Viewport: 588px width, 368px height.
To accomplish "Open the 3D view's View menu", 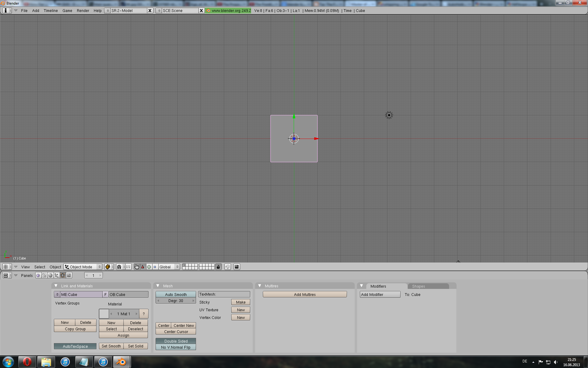I will click(x=25, y=267).
